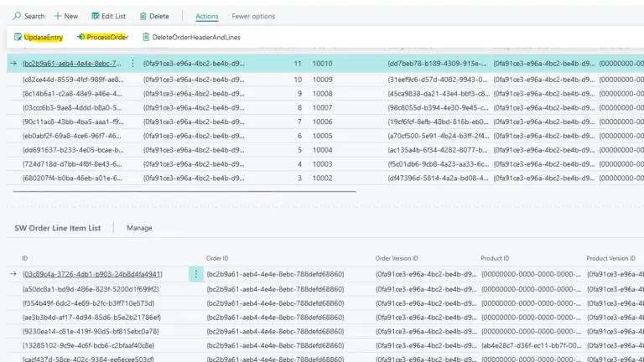
Task: Sort by Product Version ID column header
Action: [x=610, y=258]
